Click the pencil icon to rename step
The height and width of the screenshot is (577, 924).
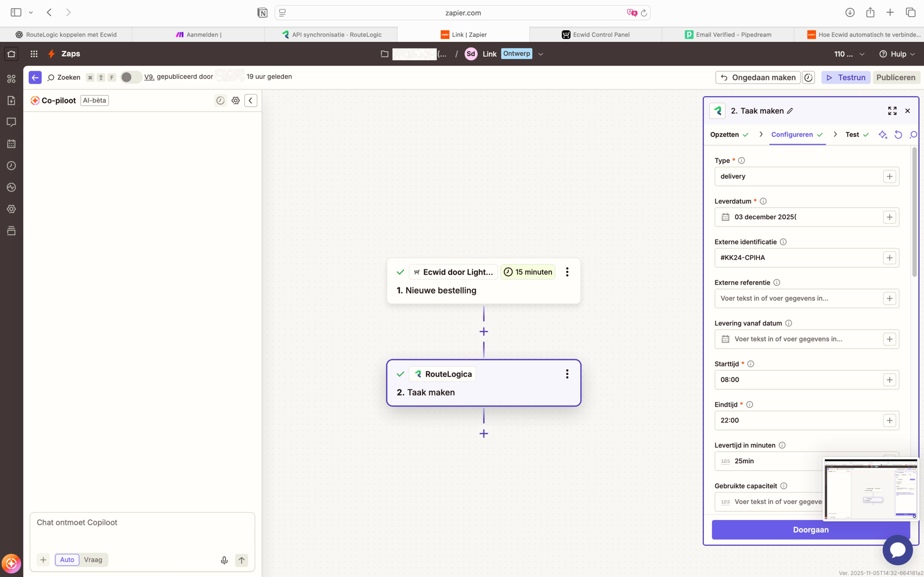click(790, 111)
